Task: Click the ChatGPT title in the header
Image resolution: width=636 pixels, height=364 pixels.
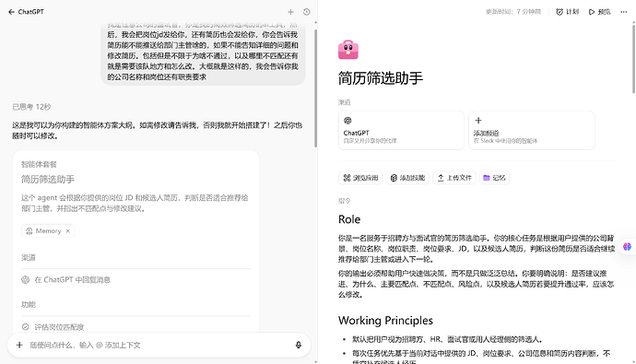Action: click(x=30, y=12)
